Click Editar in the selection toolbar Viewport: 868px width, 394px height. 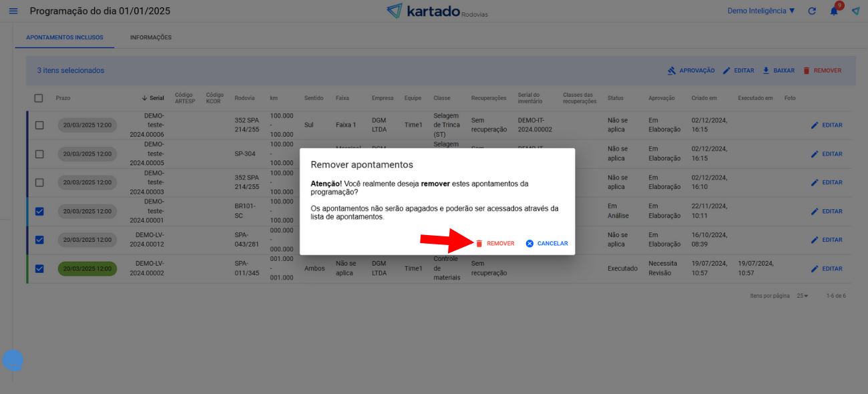tap(738, 71)
